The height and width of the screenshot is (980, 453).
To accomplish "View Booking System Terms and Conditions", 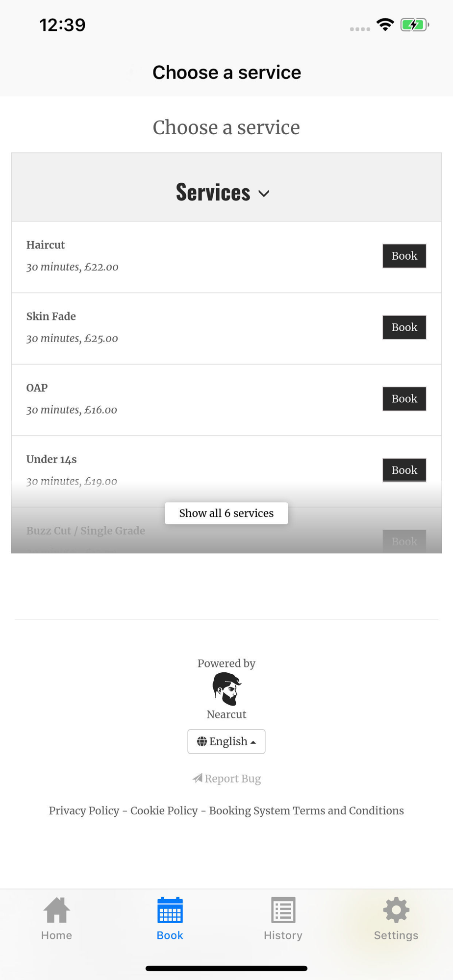I will click(x=306, y=810).
